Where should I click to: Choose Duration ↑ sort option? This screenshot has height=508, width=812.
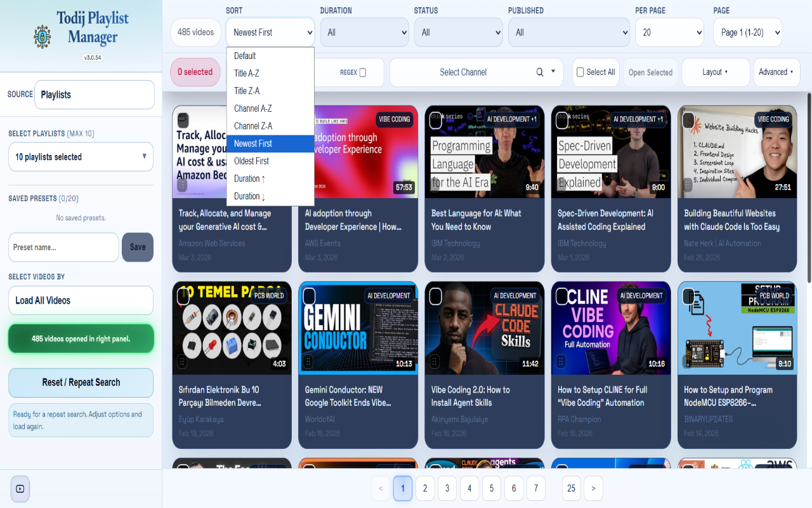coord(270,178)
